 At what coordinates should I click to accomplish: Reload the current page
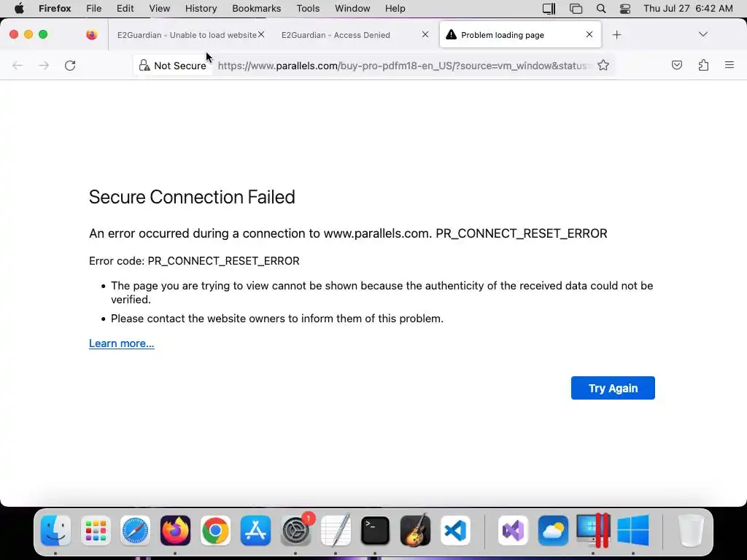pos(70,66)
